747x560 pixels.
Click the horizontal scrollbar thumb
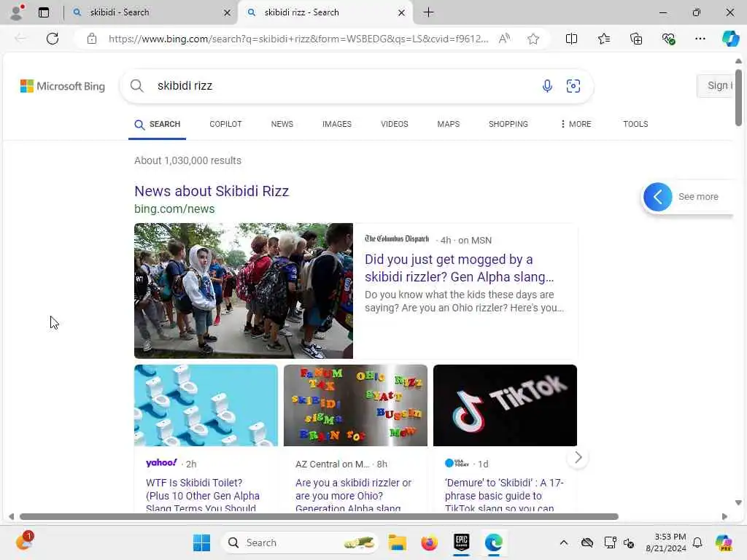coord(320,517)
